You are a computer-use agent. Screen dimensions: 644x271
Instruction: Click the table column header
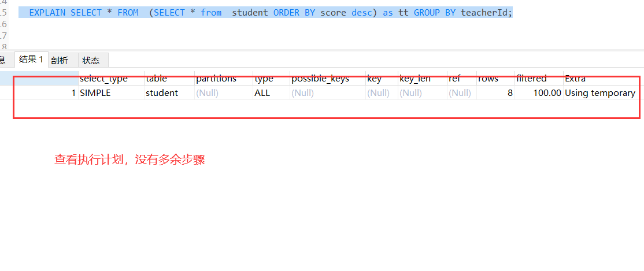(169, 78)
